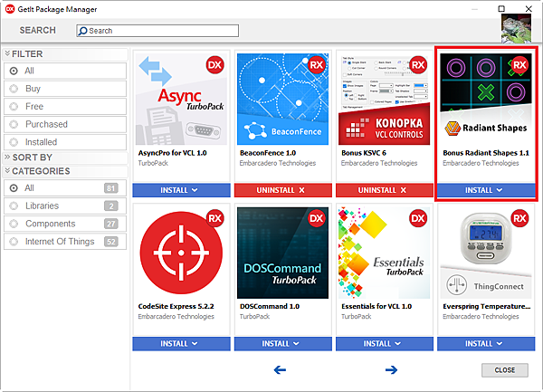The height and width of the screenshot is (392, 543).
Task: Click the Essentials TurboPack thumbnail
Action: click(385, 253)
